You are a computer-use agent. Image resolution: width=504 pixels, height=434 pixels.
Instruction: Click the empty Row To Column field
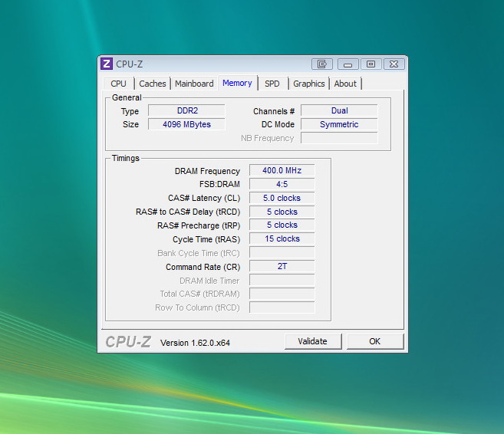coord(282,307)
